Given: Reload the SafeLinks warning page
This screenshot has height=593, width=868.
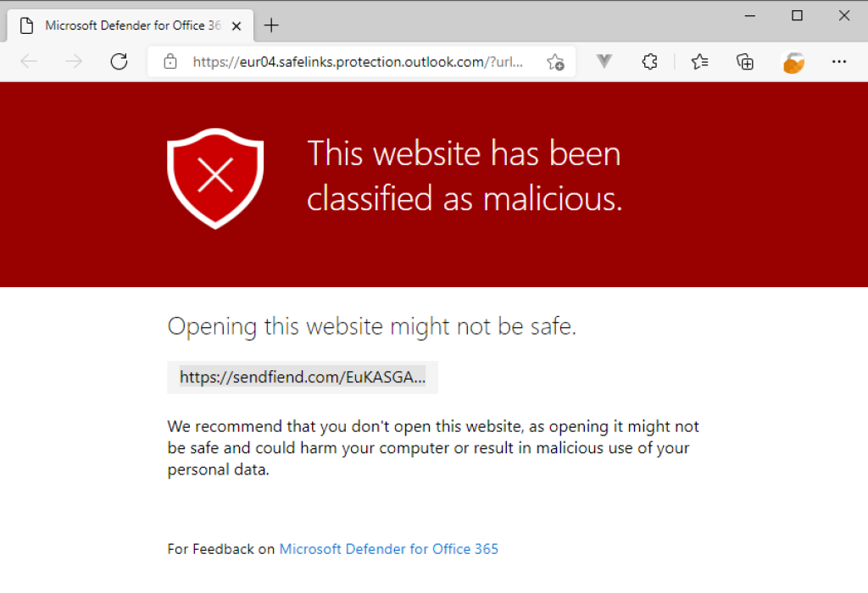Looking at the screenshot, I should (119, 61).
